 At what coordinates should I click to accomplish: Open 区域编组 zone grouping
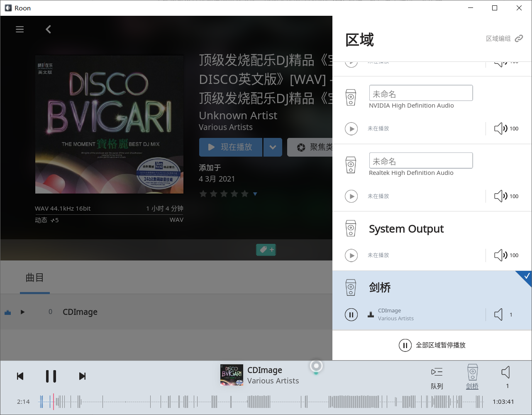point(498,39)
